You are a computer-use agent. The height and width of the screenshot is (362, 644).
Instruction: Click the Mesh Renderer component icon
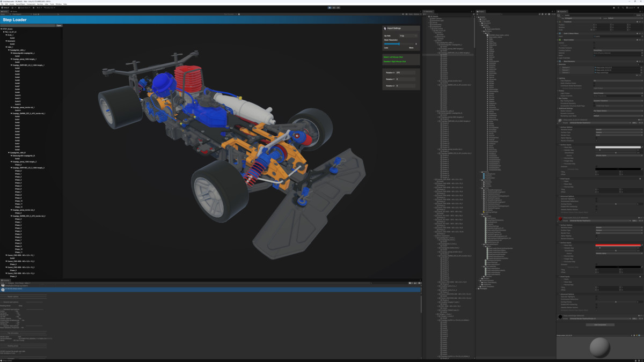(560, 61)
